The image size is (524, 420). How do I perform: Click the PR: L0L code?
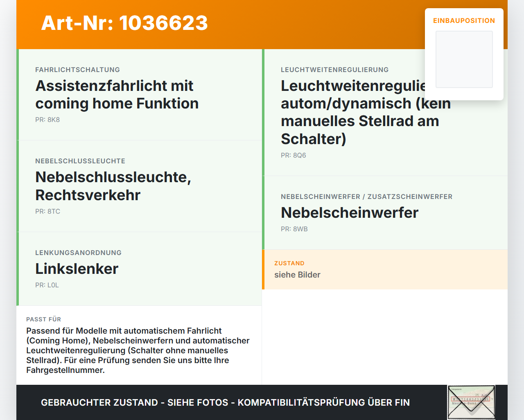click(47, 285)
